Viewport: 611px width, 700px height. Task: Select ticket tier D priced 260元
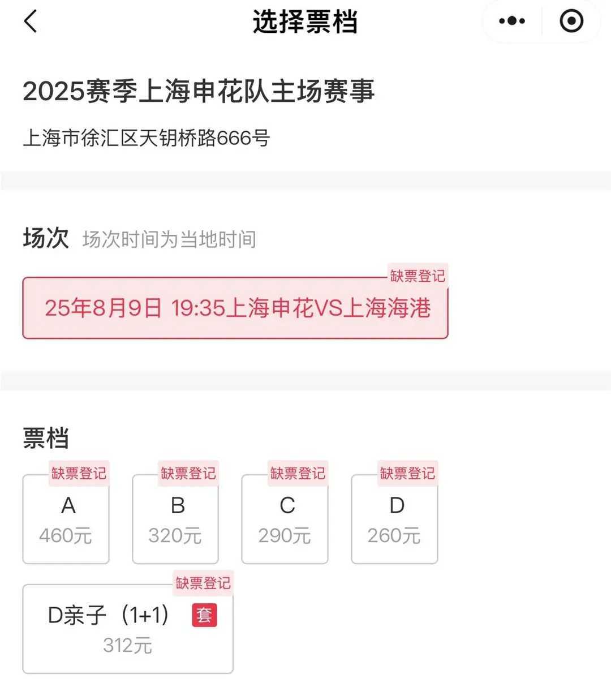[x=394, y=519]
